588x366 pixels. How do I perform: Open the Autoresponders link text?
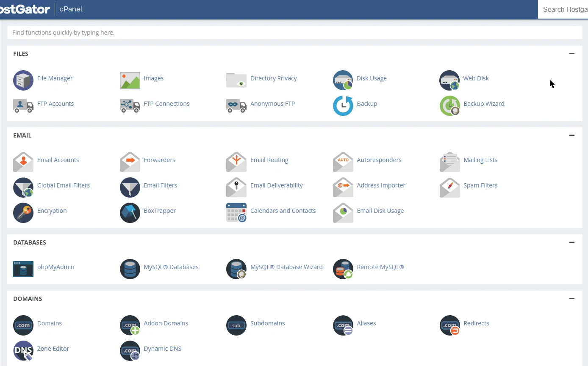coord(379,160)
